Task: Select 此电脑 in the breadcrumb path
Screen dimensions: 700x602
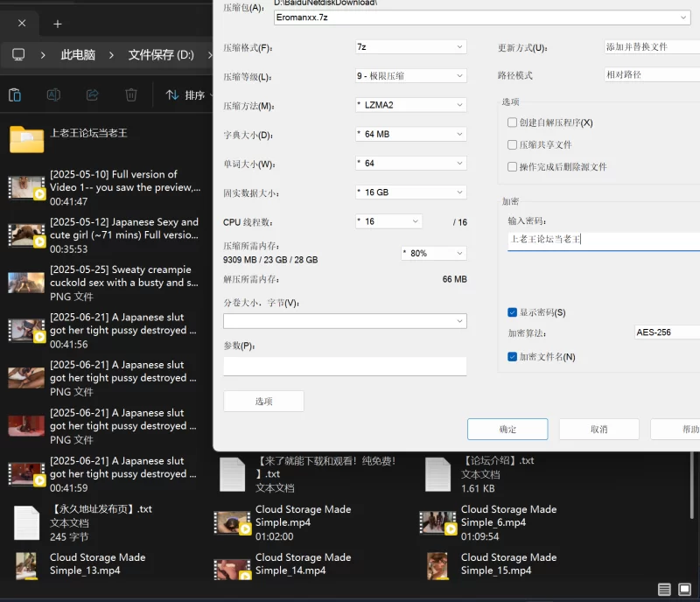Action: tap(78, 55)
